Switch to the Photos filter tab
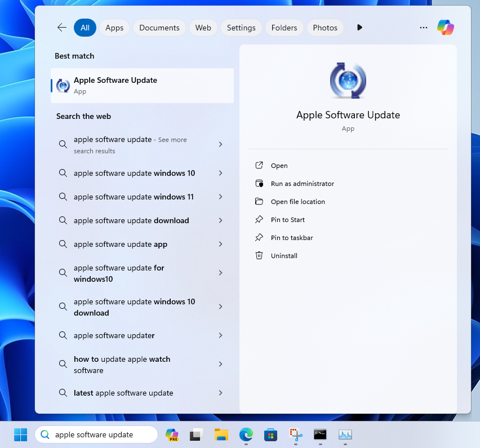 coord(325,28)
